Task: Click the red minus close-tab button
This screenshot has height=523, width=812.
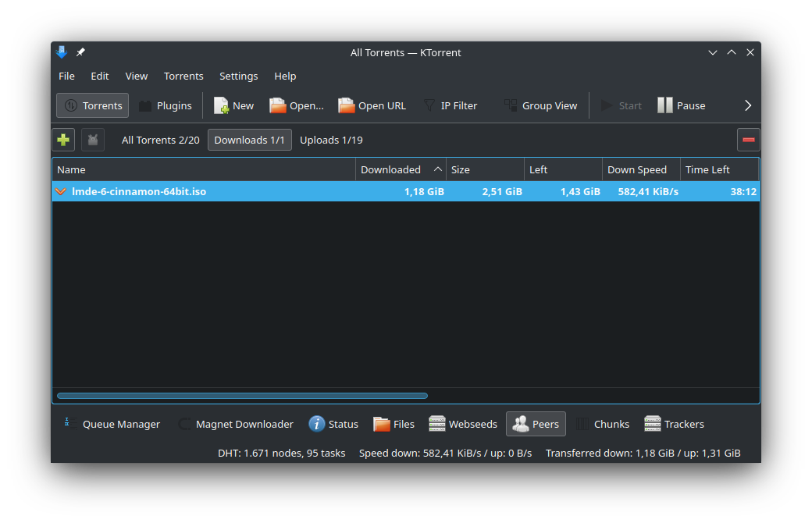Action: (x=748, y=140)
